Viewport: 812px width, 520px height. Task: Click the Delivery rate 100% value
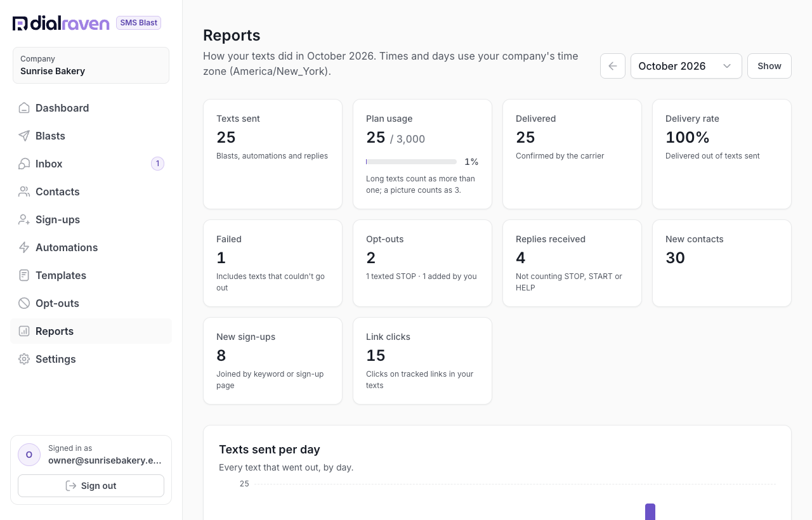coord(688,138)
